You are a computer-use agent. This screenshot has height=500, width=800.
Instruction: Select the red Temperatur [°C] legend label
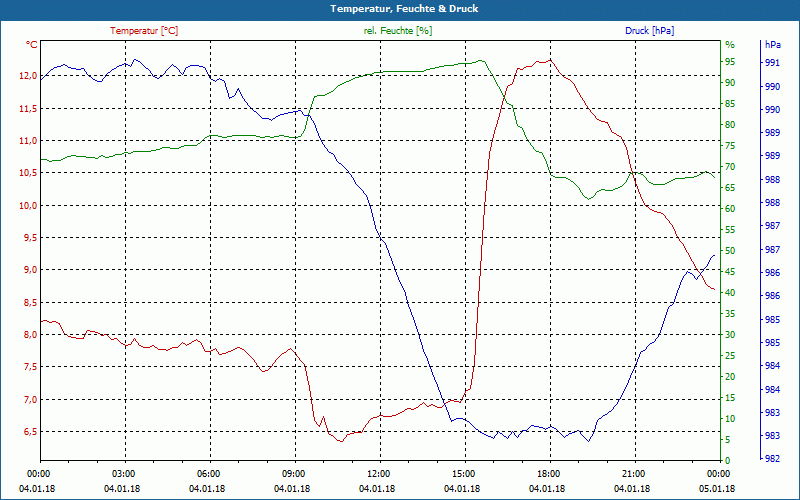(144, 31)
